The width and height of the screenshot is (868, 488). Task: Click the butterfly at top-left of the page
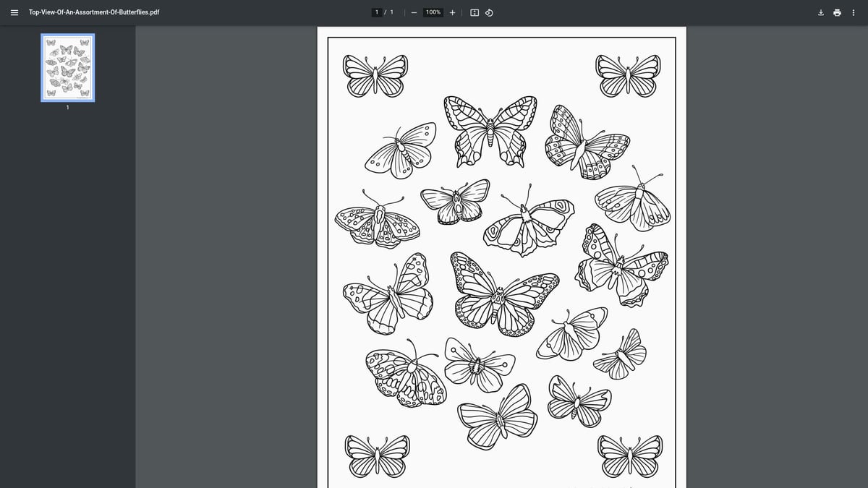374,74
